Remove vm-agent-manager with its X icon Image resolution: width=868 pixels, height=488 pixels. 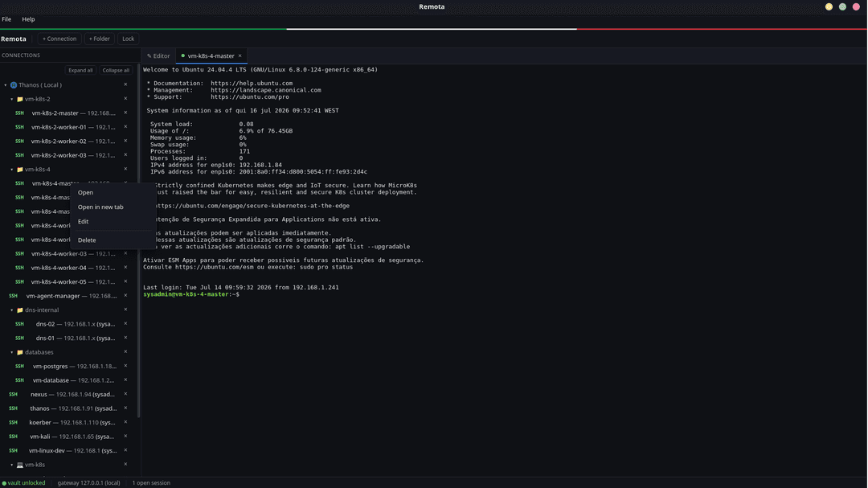(x=125, y=295)
